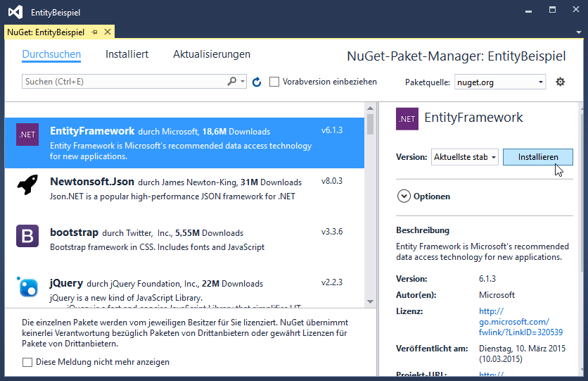Click the jQuery package icon
Screen dimensions: 588x381
pos(27,287)
